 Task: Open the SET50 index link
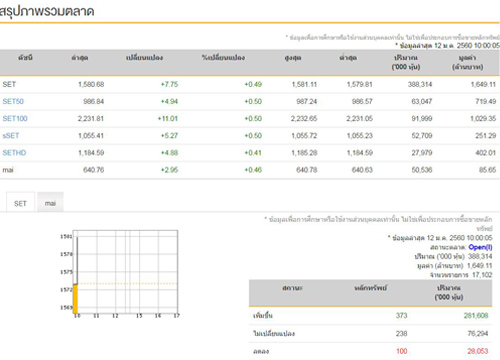13,101
